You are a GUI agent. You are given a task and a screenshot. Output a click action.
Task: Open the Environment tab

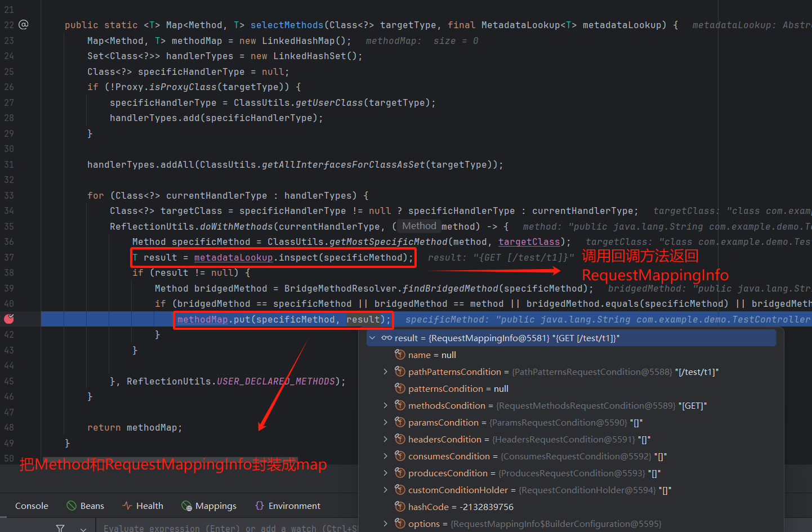click(294, 506)
